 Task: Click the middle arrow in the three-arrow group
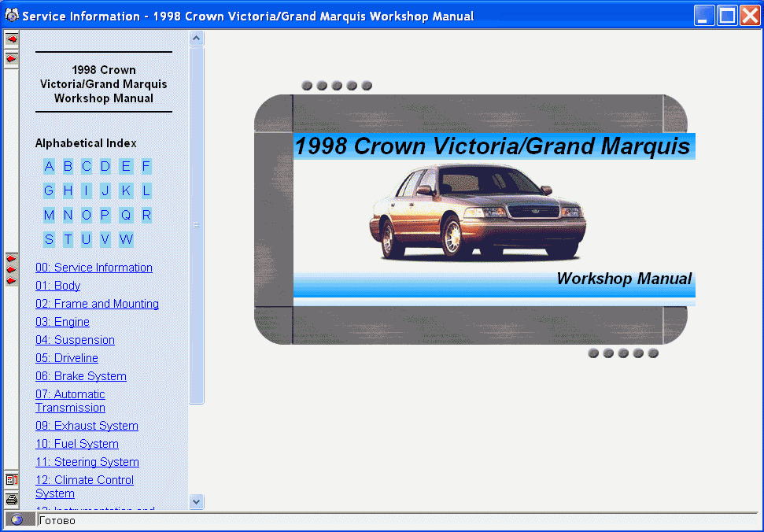coord(11,269)
